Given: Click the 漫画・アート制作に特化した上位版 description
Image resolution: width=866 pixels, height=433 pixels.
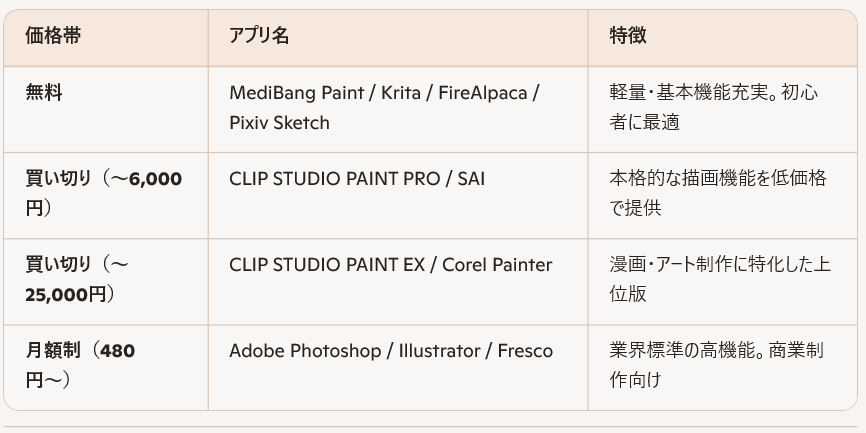Looking at the screenshot, I should pyautogui.click(x=719, y=280).
